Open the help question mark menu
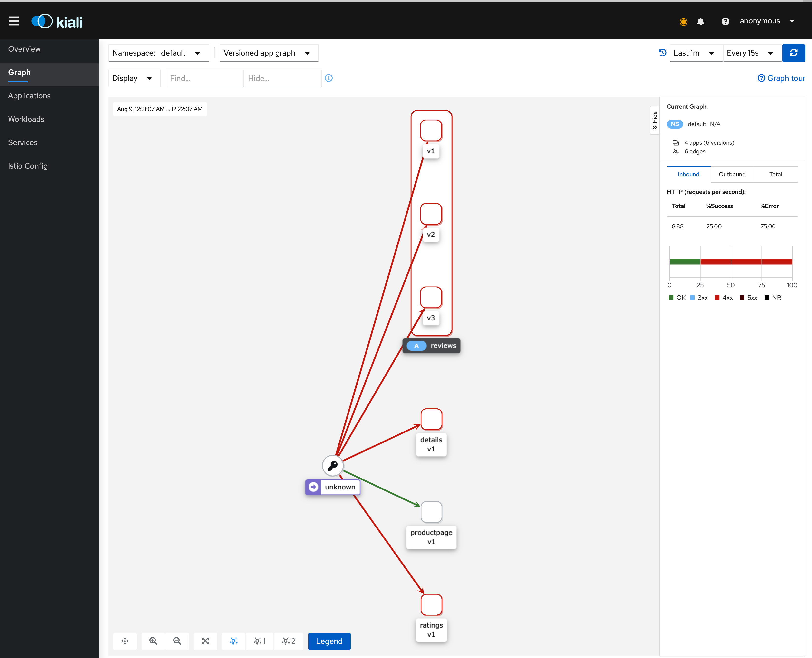 point(725,22)
